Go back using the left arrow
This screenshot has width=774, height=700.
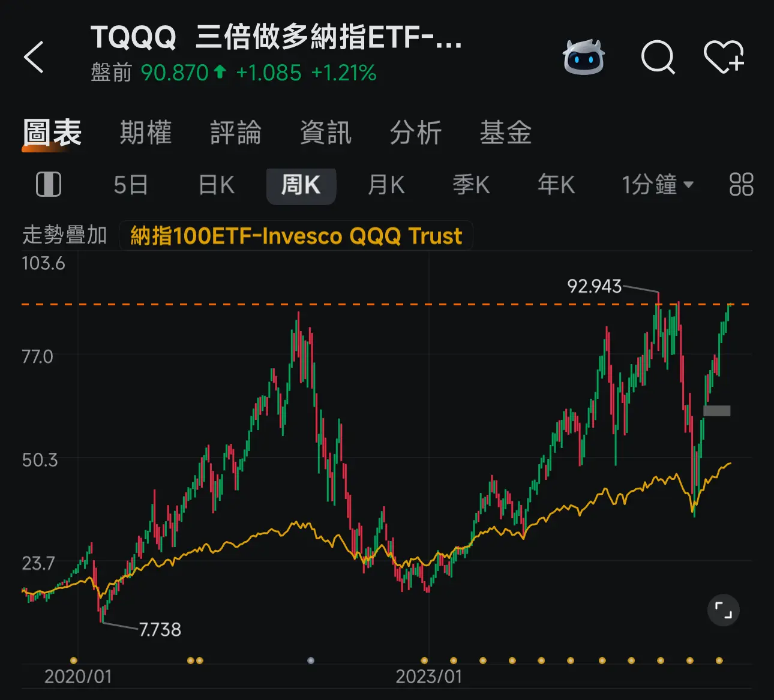coord(34,57)
